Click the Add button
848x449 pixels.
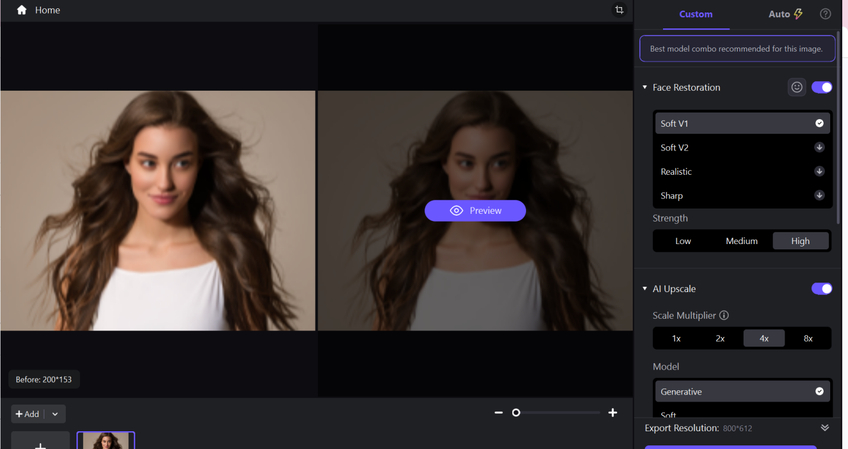(28, 414)
